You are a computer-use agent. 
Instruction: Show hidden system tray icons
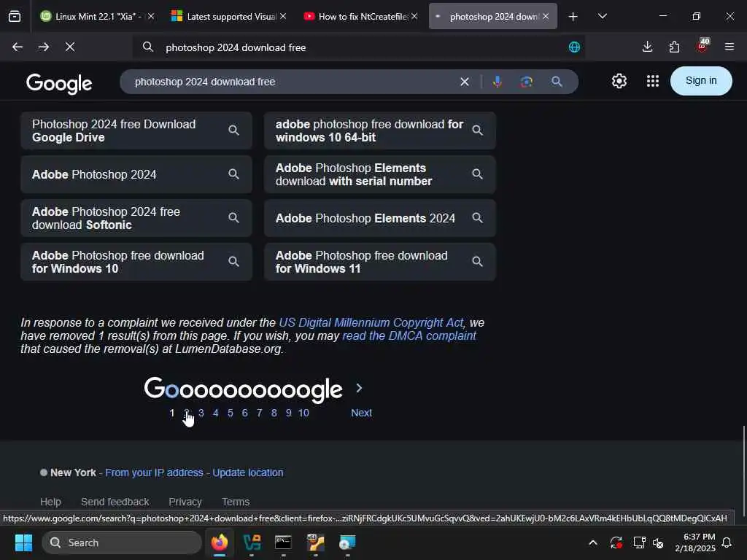[x=593, y=542]
